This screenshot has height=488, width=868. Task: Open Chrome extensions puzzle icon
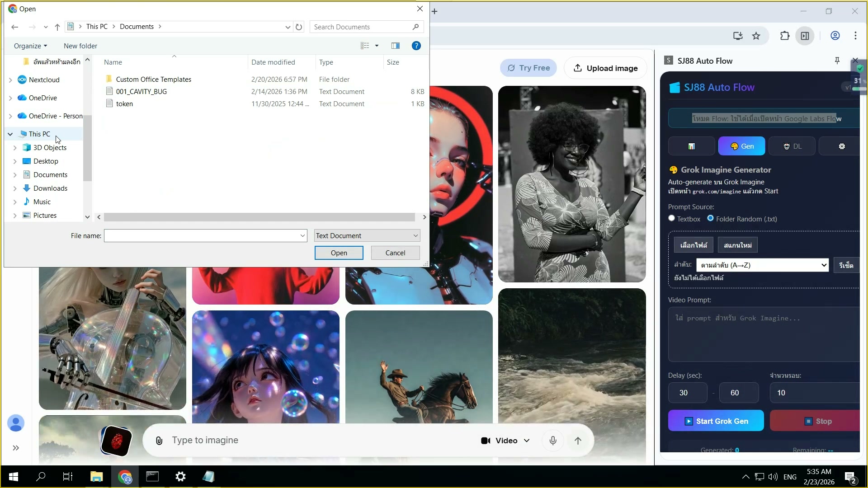784,36
